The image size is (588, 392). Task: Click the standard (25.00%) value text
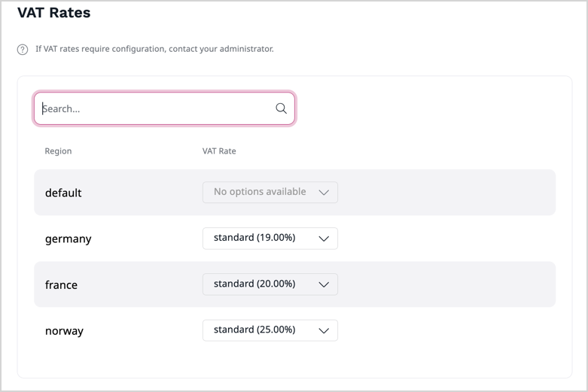[254, 330]
